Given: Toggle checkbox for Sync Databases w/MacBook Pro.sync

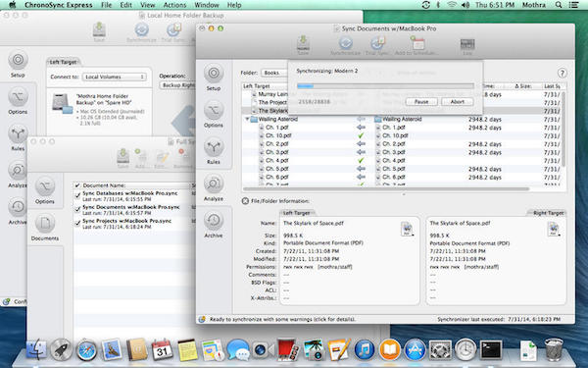Looking at the screenshot, I should click(x=77, y=195).
